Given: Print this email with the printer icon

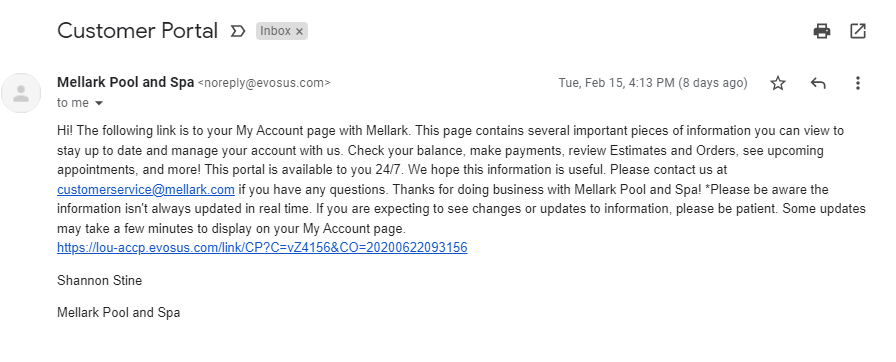Looking at the screenshot, I should click(x=822, y=31).
